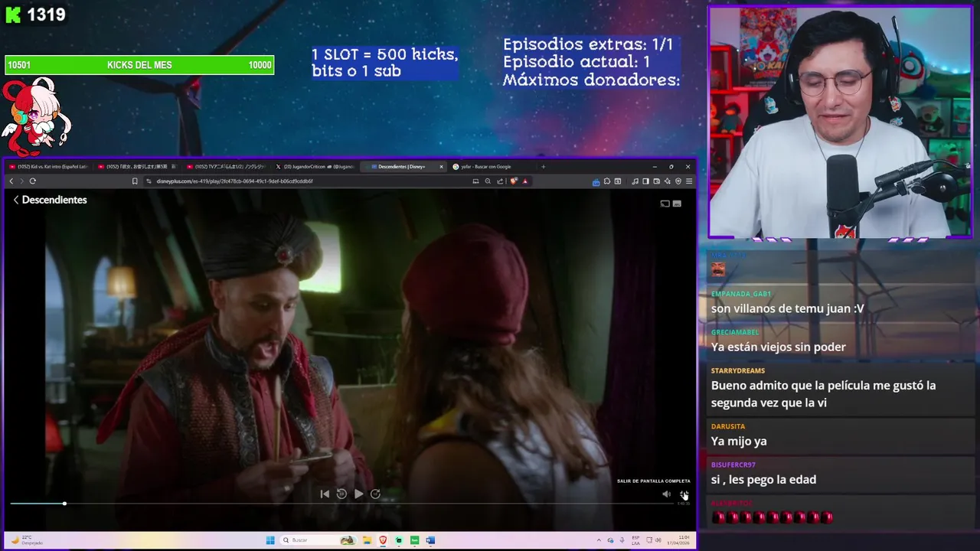Switch to yafar - Buscar con Google tab
Viewport: 980px width, 551px height.
coord(491,166)
